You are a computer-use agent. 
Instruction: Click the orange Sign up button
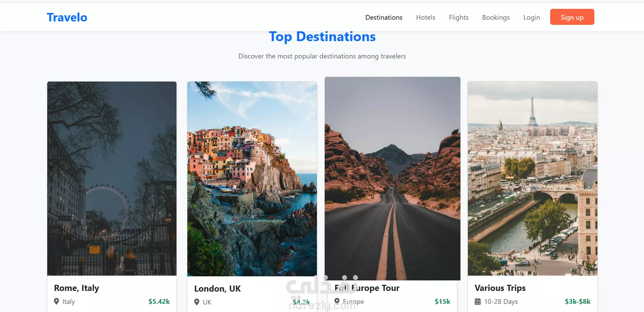click(572, 17)
